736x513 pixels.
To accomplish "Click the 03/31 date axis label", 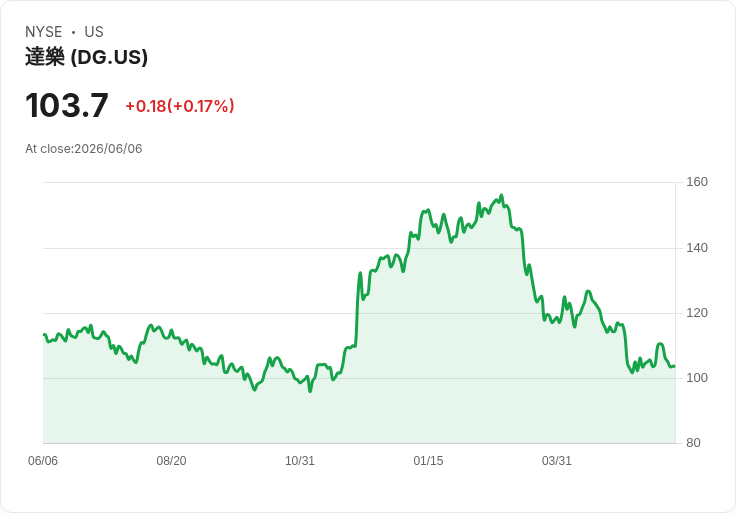I will [x=557, y=461].
